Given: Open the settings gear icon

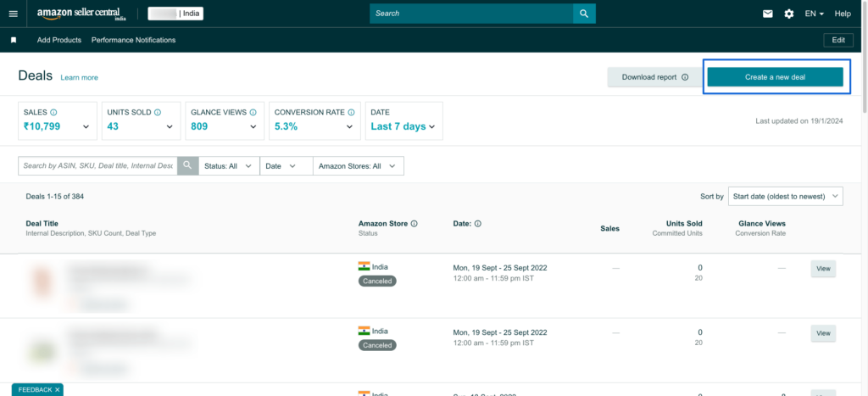Looking at the screenshot, I should coord(789,14).
